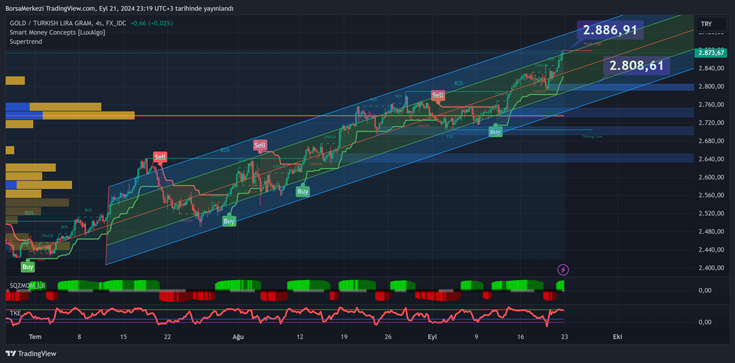Click the 2.600,00 price axis label
This screenshot has height=363, width=735.
[710, 177]
